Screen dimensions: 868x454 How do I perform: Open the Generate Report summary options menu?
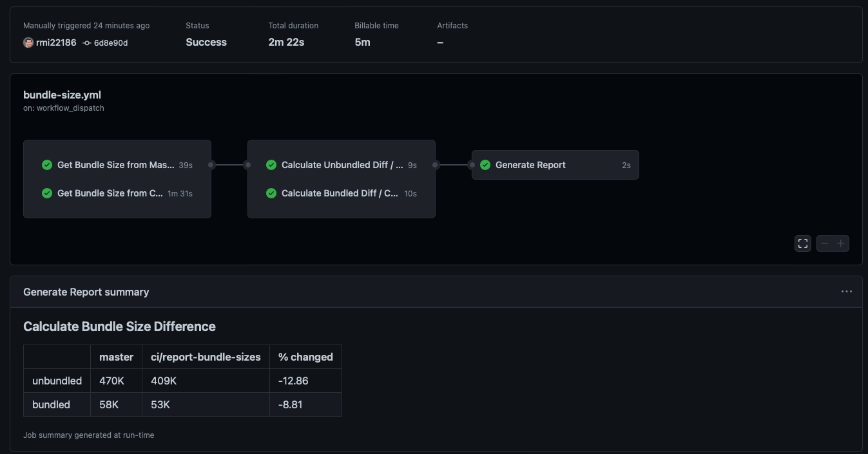[846, 291]
